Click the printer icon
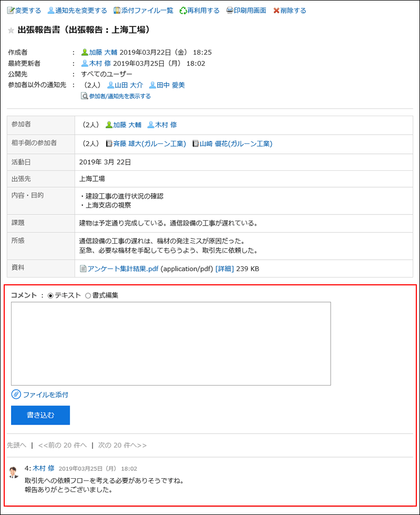 point(230,11)
